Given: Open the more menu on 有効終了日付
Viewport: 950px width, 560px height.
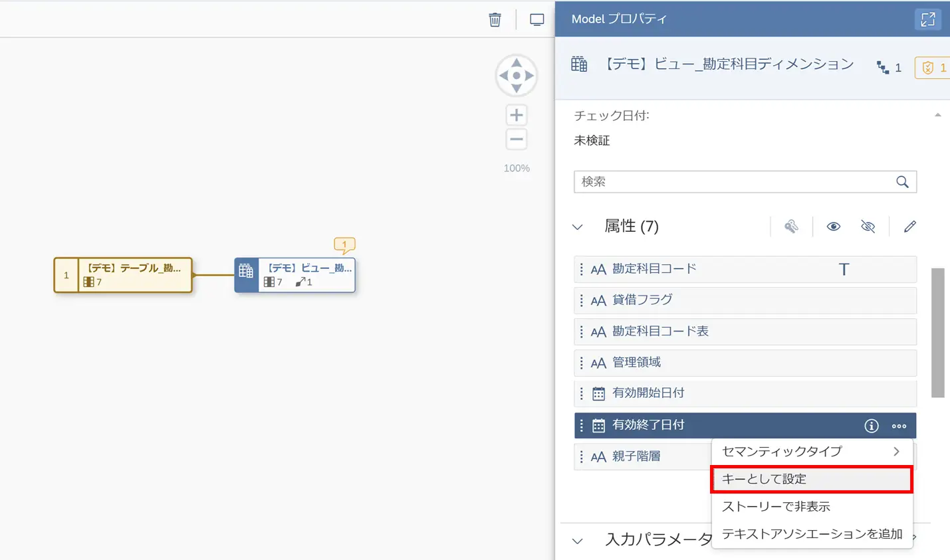Looking at the screenshot, I should point(899,426).
